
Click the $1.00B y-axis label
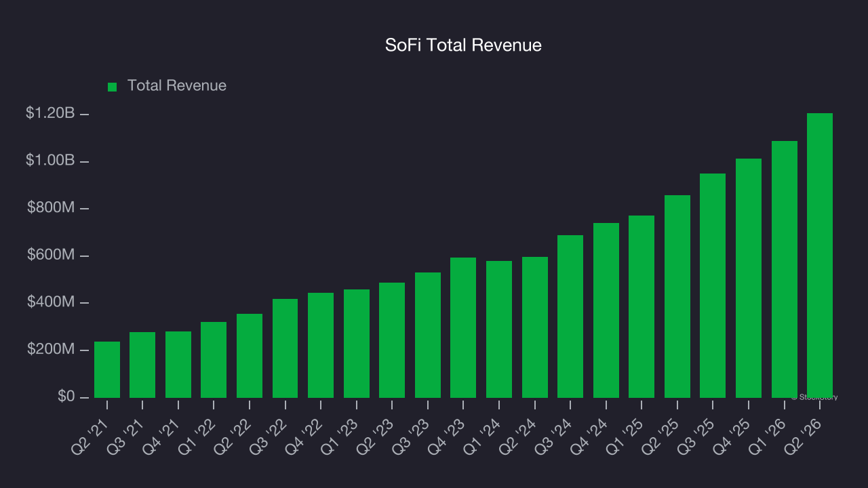click(50, 161)
